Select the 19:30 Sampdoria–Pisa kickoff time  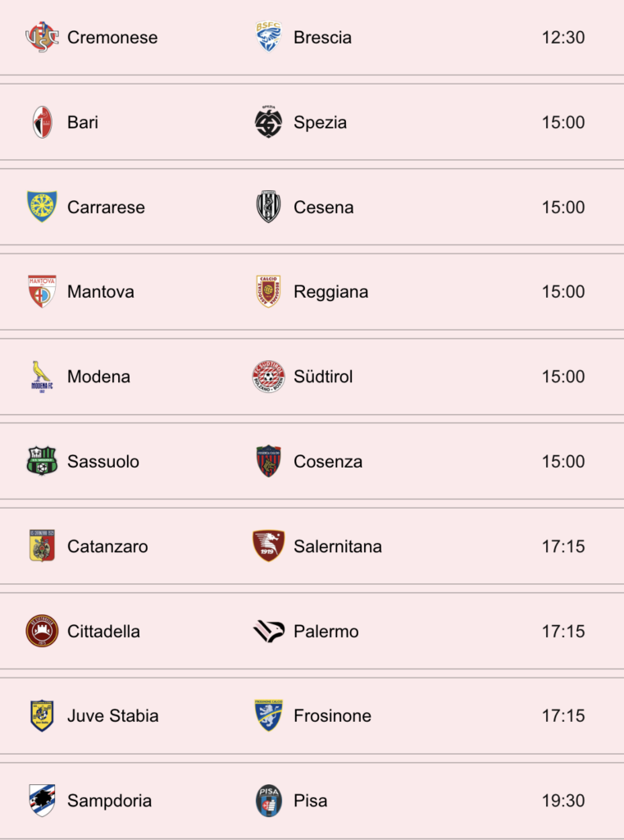point(563,801)
